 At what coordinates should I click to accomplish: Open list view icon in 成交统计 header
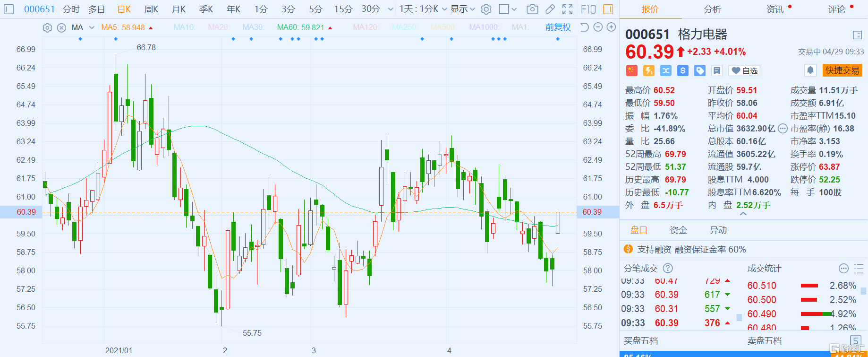point(859,269)
